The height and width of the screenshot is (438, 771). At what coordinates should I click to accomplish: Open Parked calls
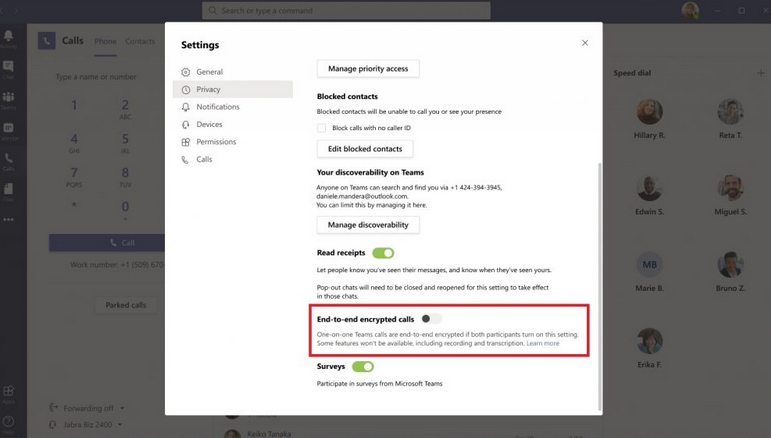pos(126,305)
